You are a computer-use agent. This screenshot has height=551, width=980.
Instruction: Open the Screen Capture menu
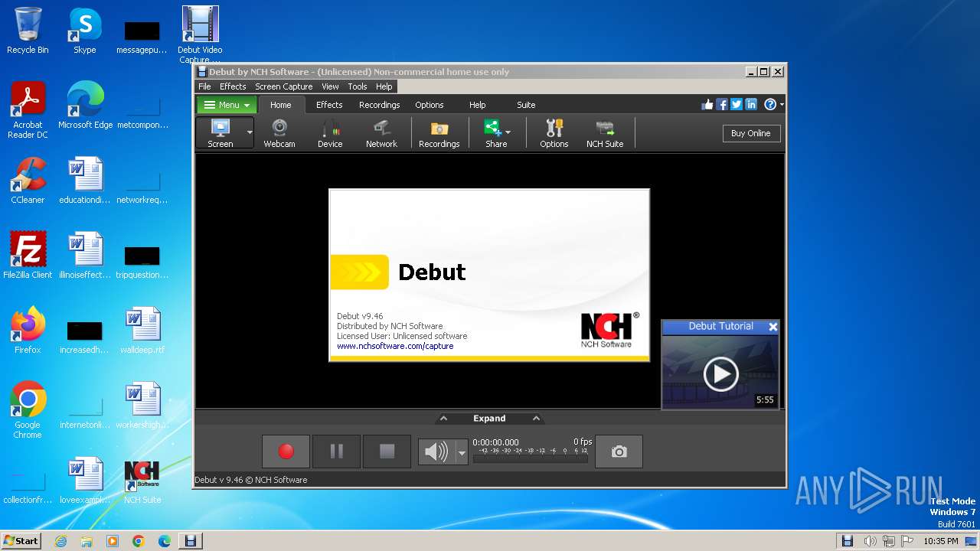point(283,86)
